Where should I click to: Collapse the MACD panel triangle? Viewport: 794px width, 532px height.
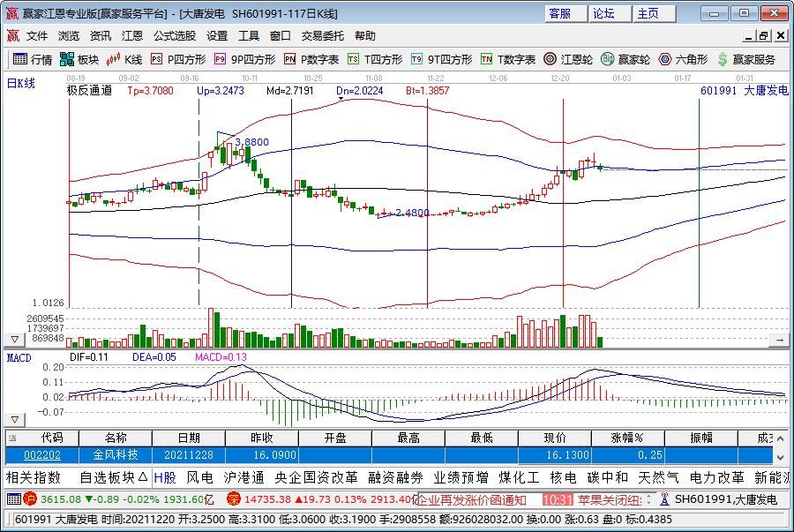[14, 420]
